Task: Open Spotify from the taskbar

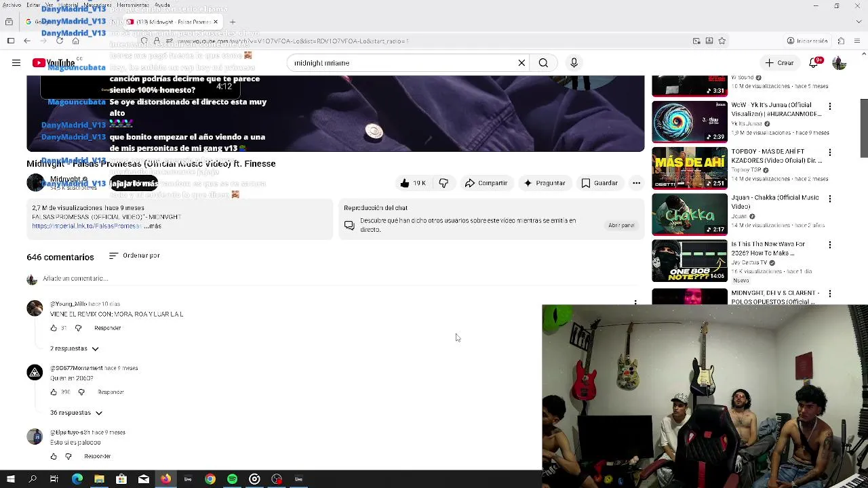Action: (x=232, y=479)
